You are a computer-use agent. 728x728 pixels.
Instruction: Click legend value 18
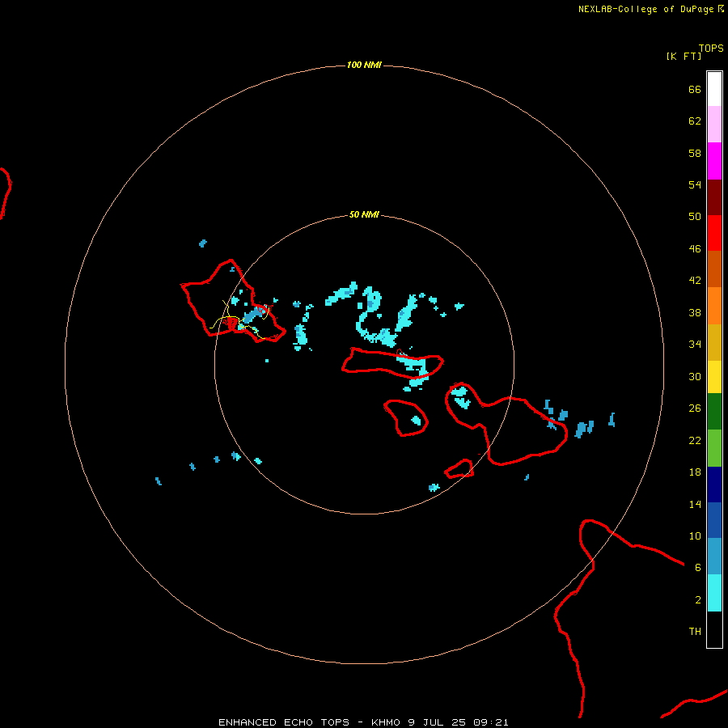pyautogui.click(x=695, y=472)
